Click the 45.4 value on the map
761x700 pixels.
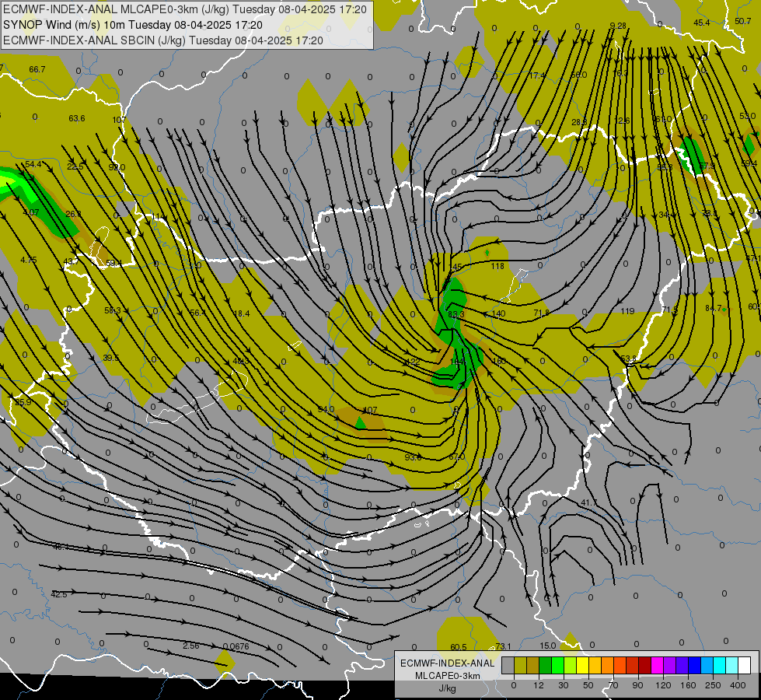pyautogui.click(x=701, y=23)
